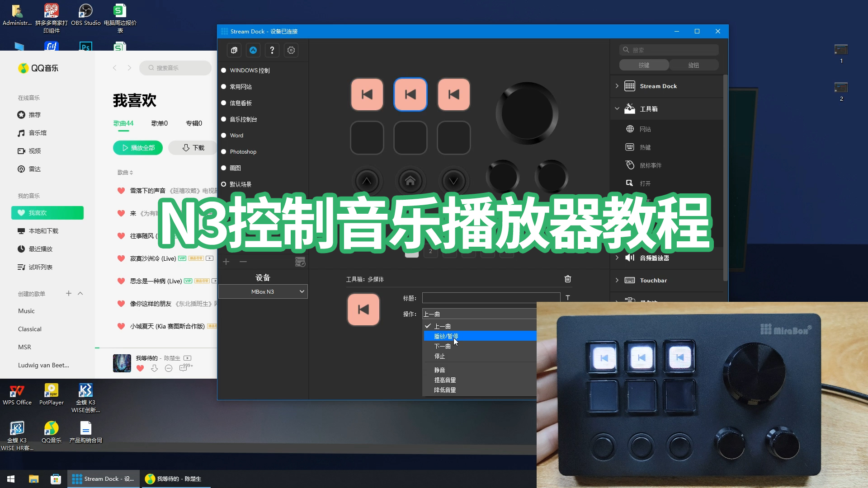Open the Stream Dock settings gear icon
This screenshot has width=868, height=488.
(x=291, y=50)
